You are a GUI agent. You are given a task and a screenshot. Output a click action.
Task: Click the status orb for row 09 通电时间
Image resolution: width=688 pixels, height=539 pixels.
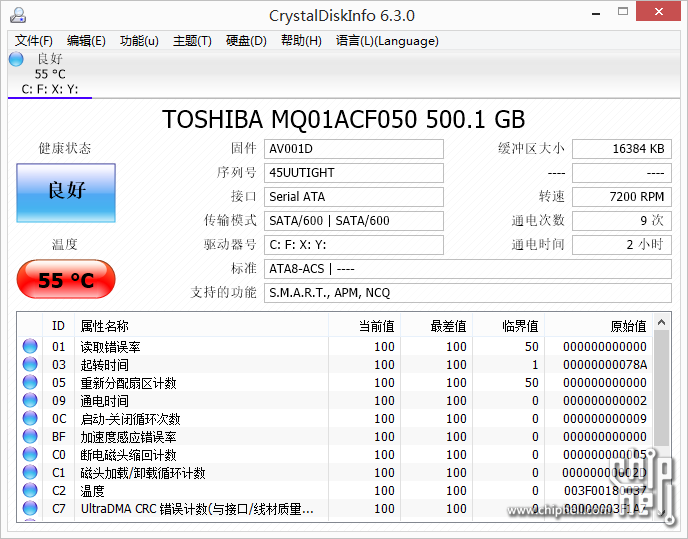(30, 400)
